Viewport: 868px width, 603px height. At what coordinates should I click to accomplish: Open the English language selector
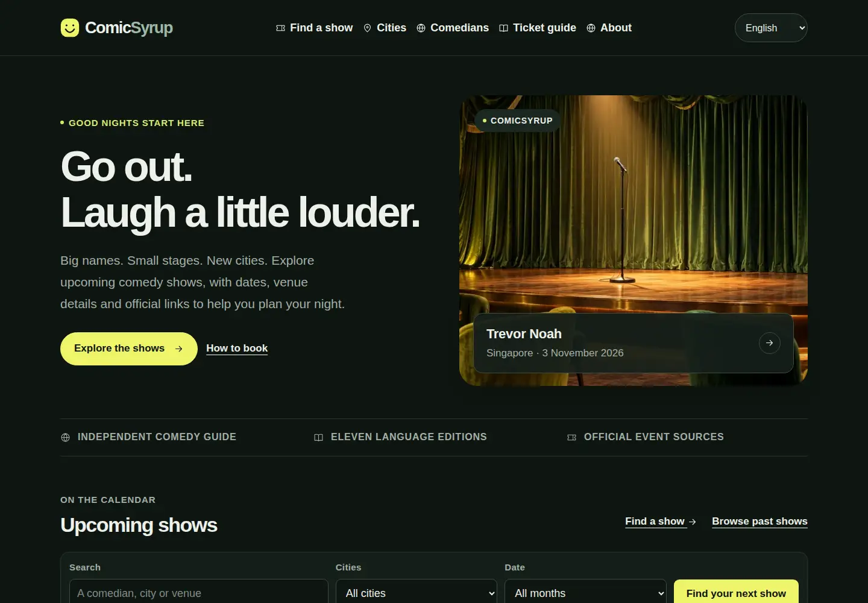click(x=771, y=28)
